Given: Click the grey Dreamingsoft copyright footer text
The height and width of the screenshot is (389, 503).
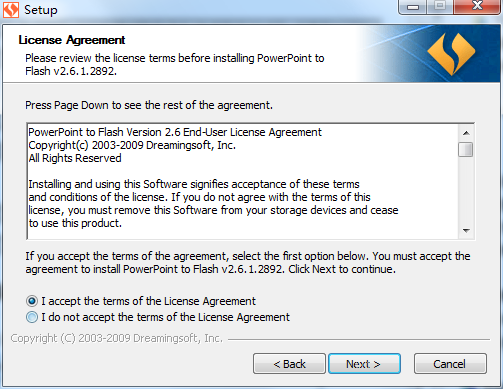Looking at the screenshot, I should (x=117, y=338).
